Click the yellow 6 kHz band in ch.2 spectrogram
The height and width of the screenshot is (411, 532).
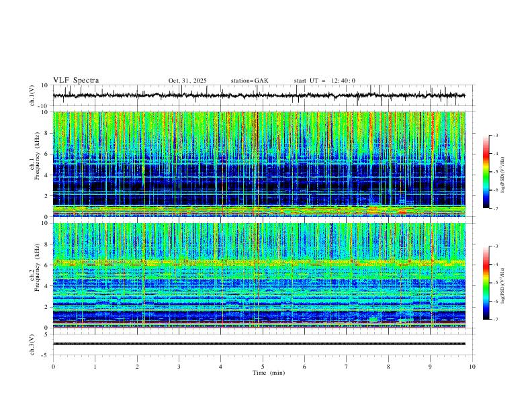(259, 262)
